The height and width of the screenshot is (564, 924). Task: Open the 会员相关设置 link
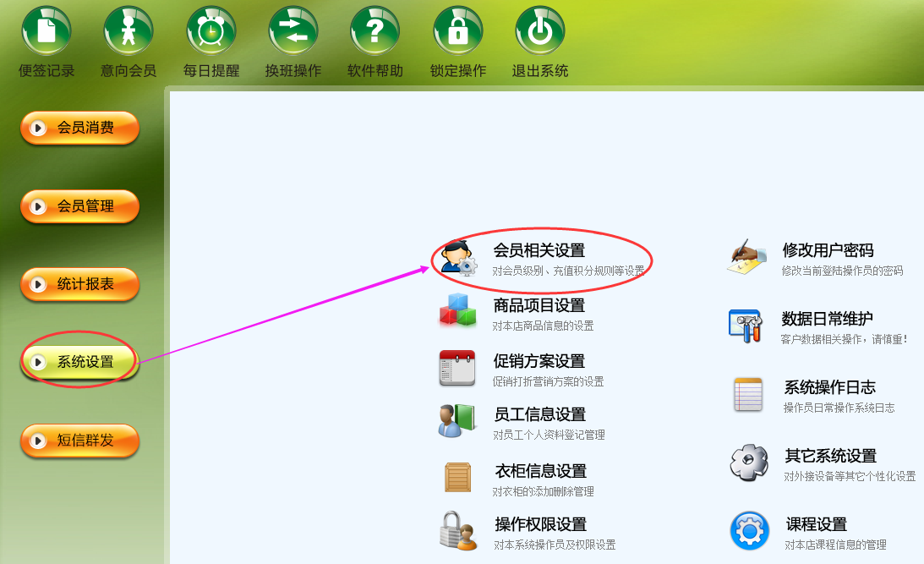point(539,250)
